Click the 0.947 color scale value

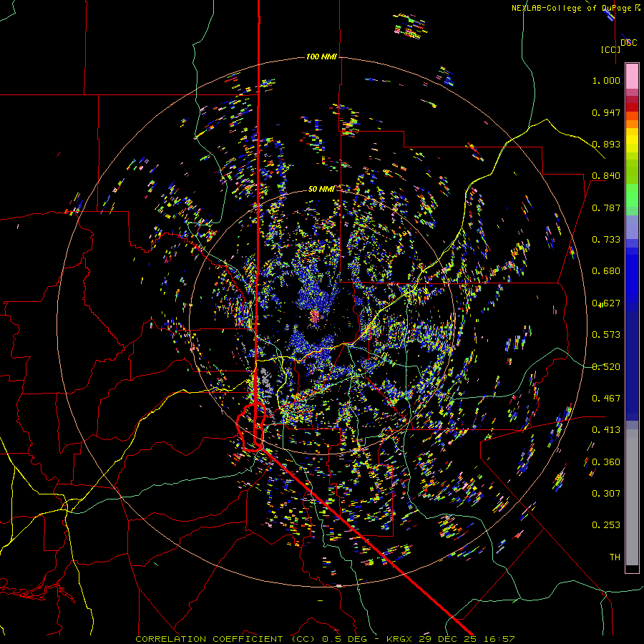click(x=606, y=112)
